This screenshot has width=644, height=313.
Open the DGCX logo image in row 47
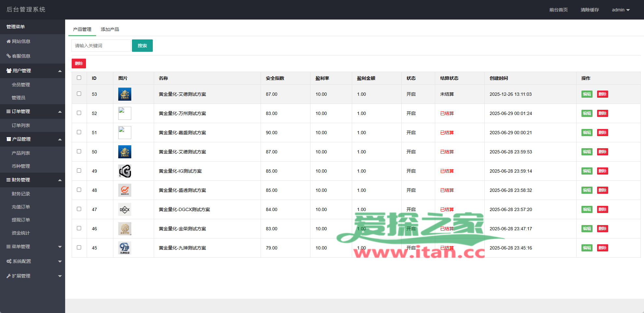[124, 209]
